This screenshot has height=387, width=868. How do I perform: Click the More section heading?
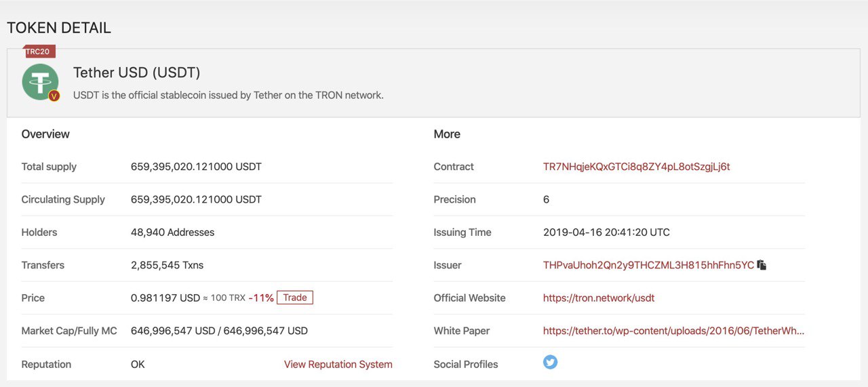[x=447, y=134]
